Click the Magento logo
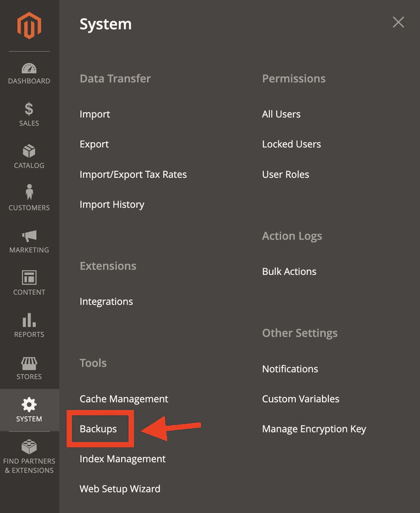The height and width of the screenshot is (513, 420). point(29,25)
